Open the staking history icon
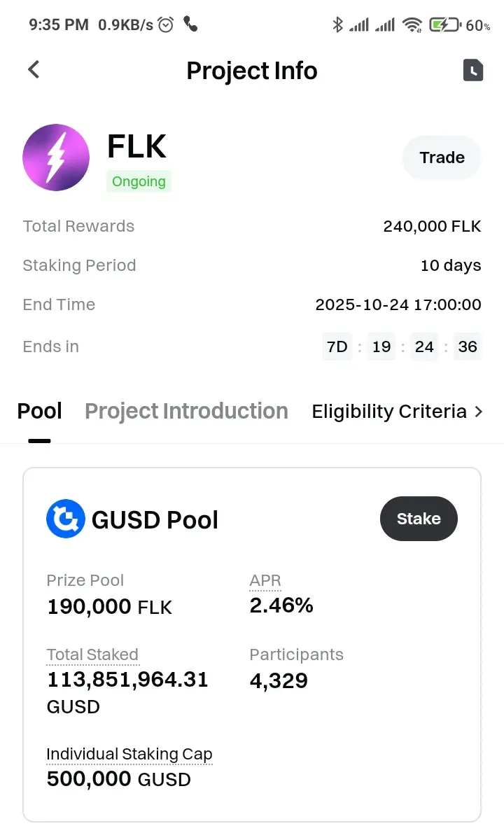 pos(473,70)
